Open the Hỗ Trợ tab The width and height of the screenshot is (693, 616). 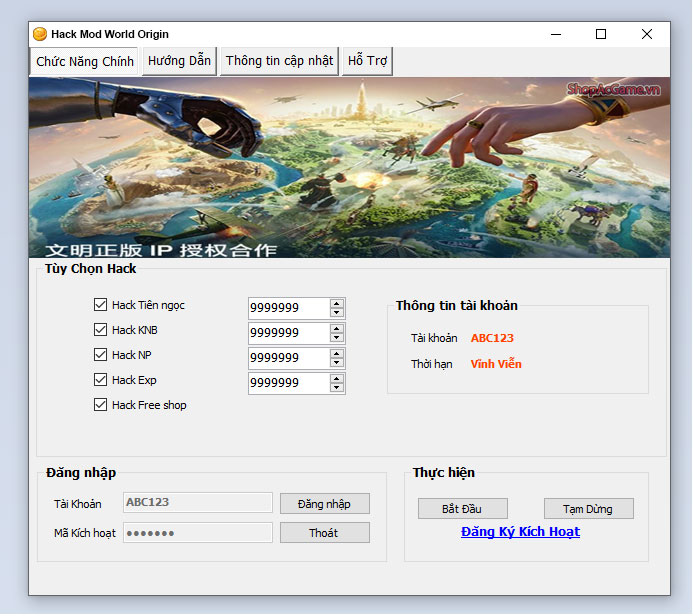pyautogui.click(x=367, y=61)
